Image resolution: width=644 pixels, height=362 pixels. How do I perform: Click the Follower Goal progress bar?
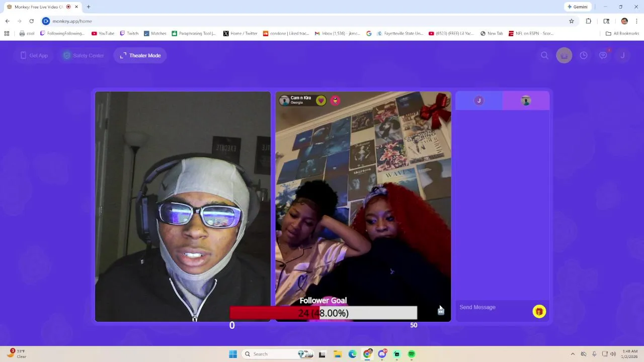pos(324,313)
